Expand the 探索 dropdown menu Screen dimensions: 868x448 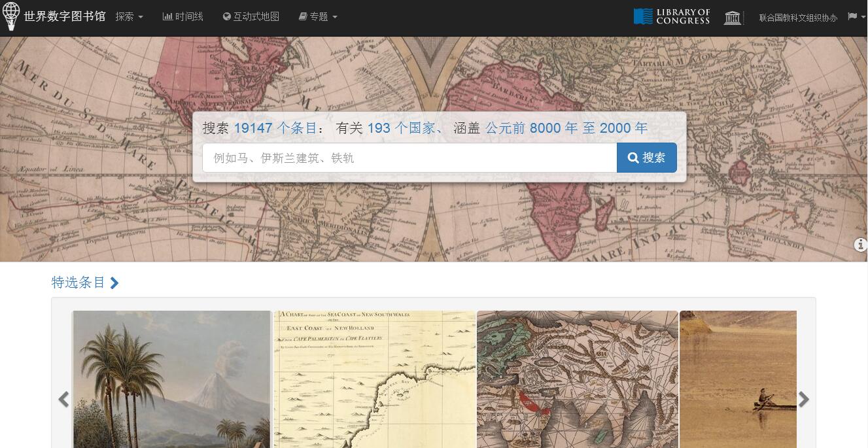(x=129, y=16)
